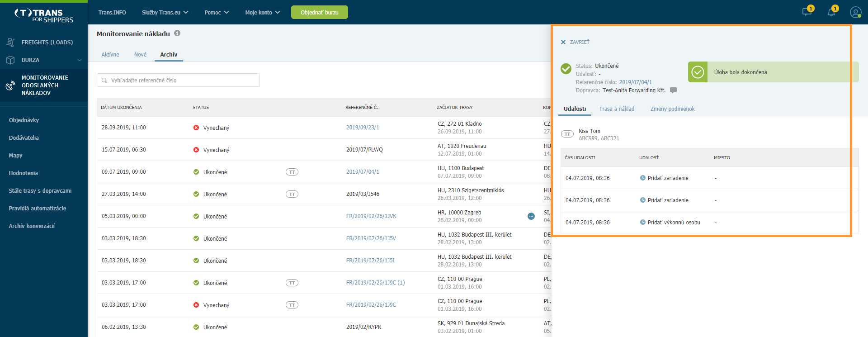The height and width of the screenshot is (337, 868).
Task: Open user profile avatar icon
Action: [855, 12]
